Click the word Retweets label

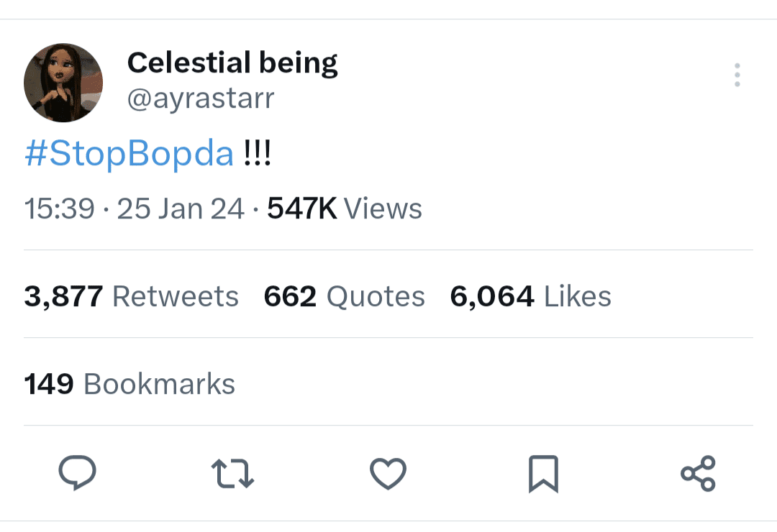point(176,296)
